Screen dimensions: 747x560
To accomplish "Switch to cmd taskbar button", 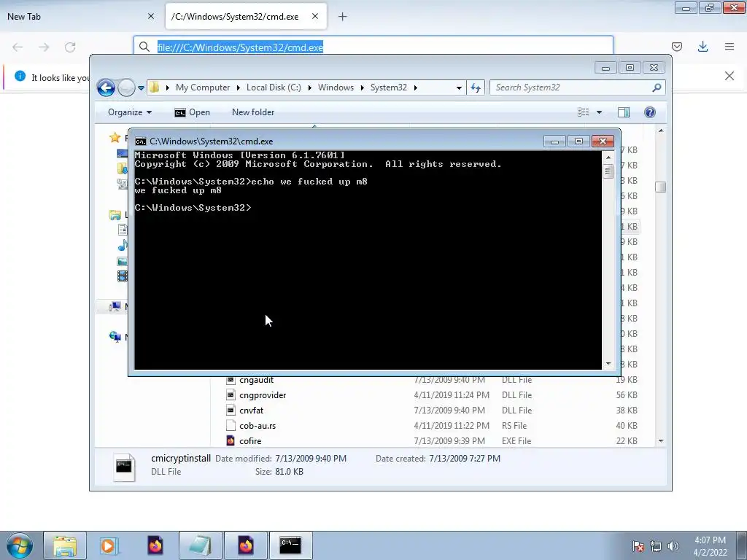I will 290,545.
